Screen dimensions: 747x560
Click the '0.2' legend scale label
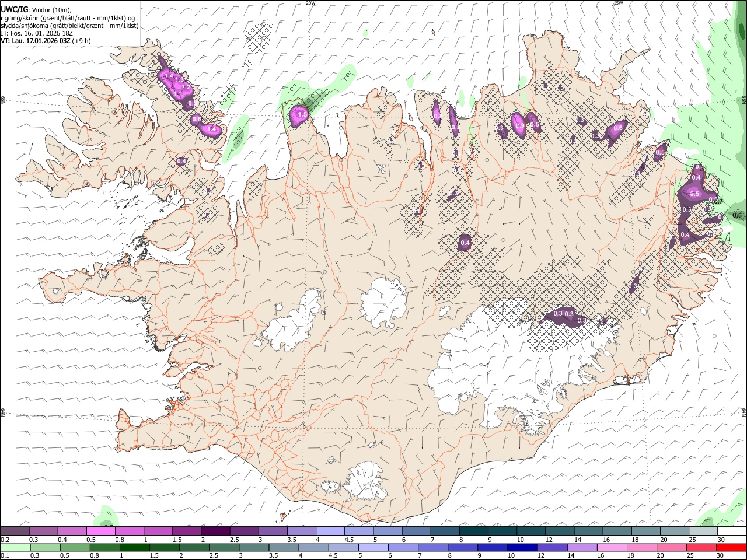click(x=6, y=540)
